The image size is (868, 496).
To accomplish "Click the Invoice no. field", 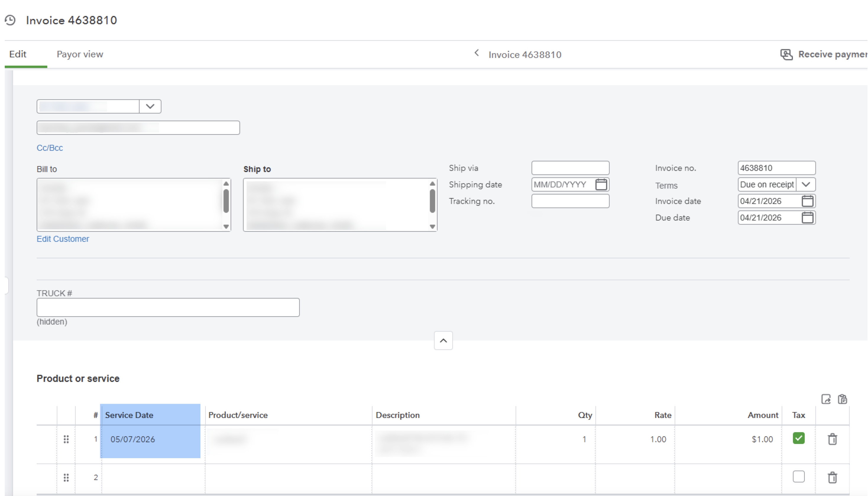I will (x=777, y=168).
